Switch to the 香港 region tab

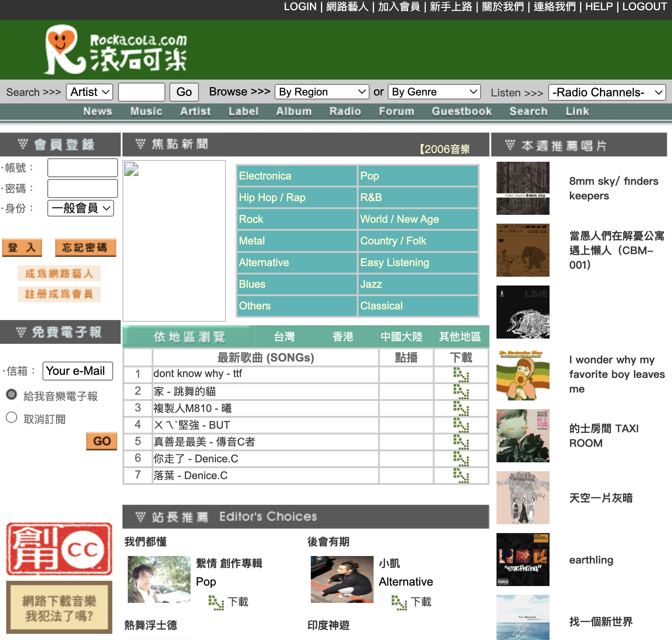(x=343, y=336)
